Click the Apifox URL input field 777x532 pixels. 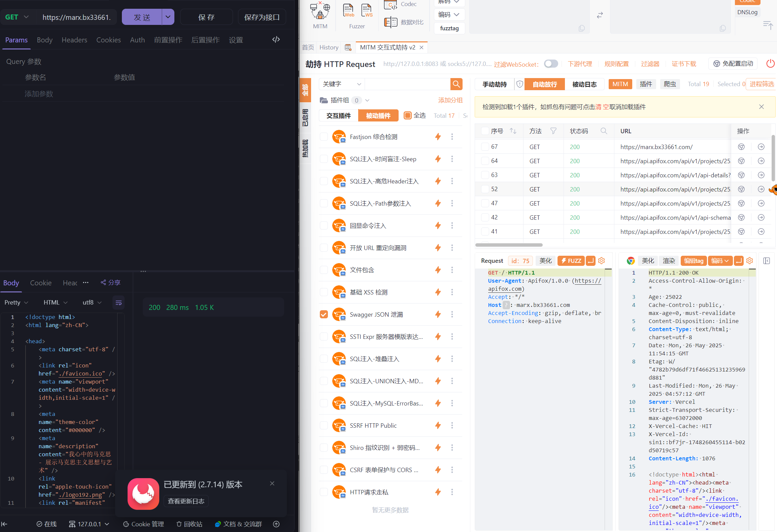coord(77,17)
